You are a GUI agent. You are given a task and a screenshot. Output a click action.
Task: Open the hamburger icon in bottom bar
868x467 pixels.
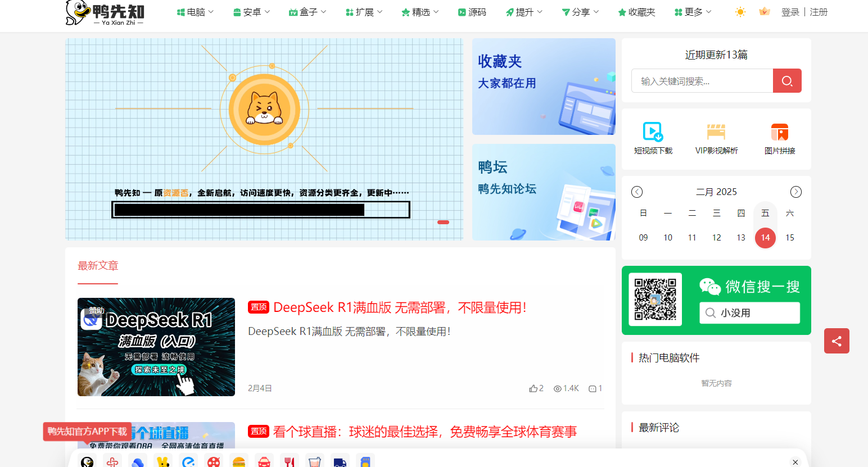239,462
